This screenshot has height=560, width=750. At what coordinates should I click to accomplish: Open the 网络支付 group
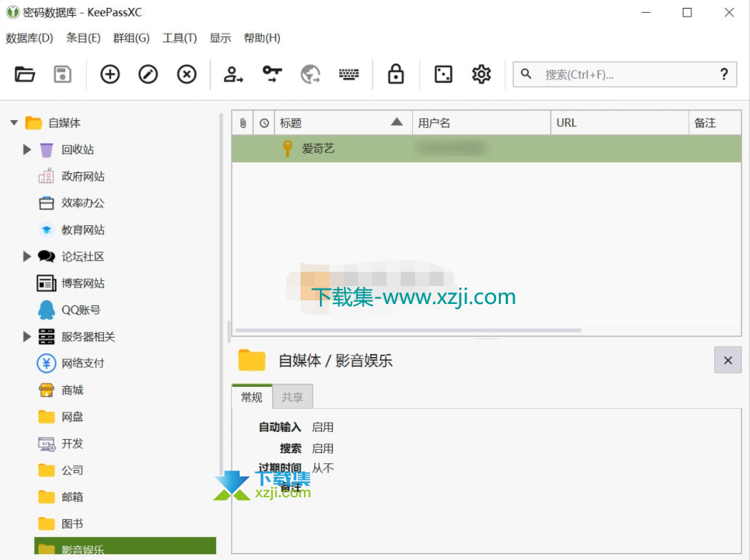click(83, 363)
